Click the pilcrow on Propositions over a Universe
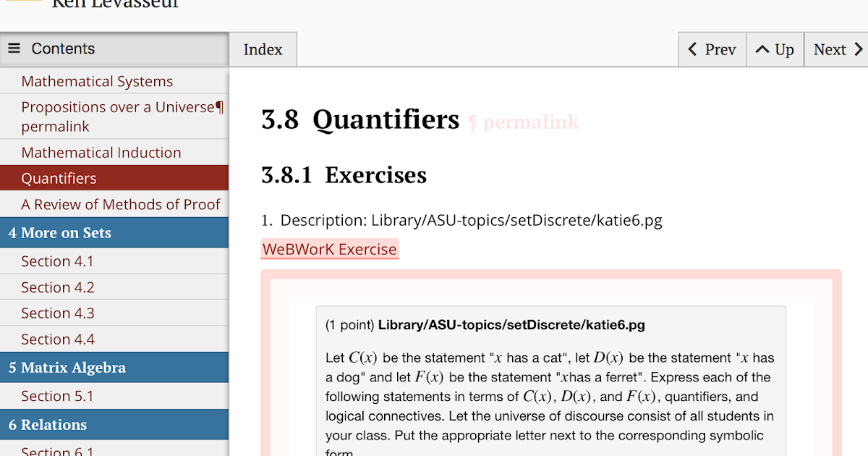This screenshot has width=868, height=456. coord(221,106)
